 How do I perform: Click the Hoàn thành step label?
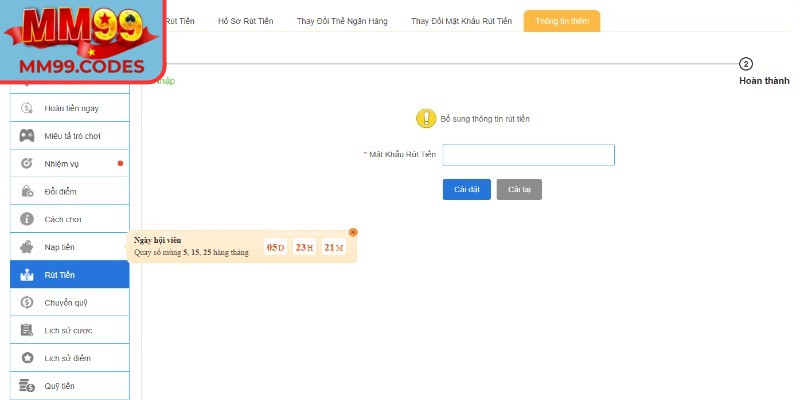point(764,81)
